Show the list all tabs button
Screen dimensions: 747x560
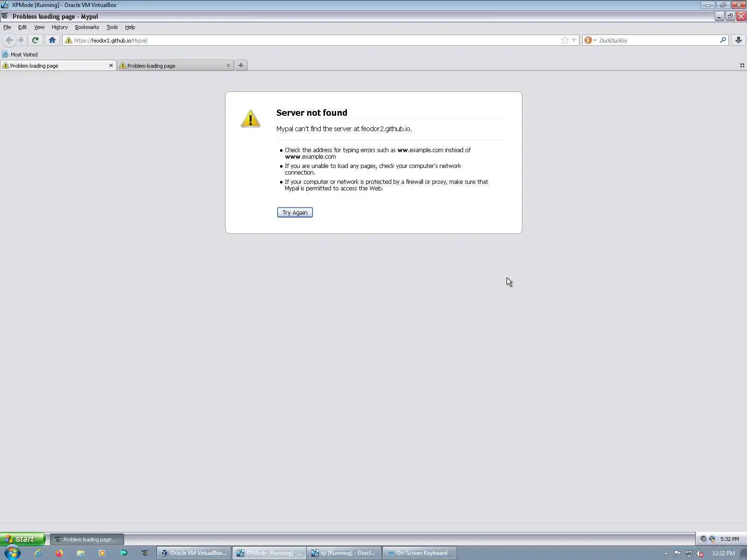click(x=742, y=65)
